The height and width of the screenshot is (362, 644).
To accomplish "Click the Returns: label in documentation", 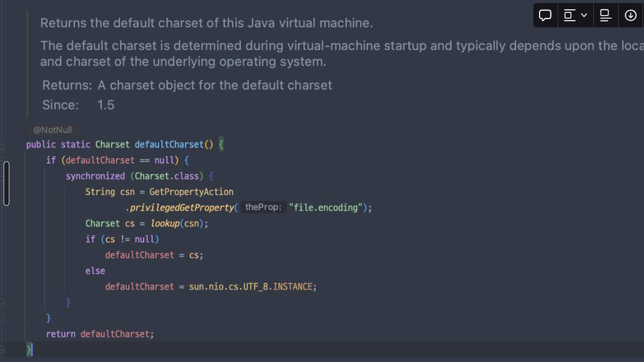I will 67,85.
